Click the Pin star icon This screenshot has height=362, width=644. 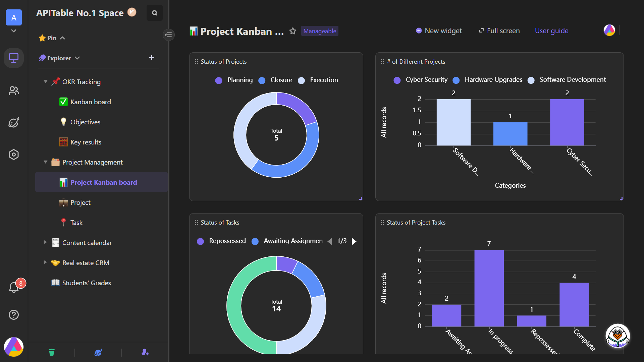[42, 38]
